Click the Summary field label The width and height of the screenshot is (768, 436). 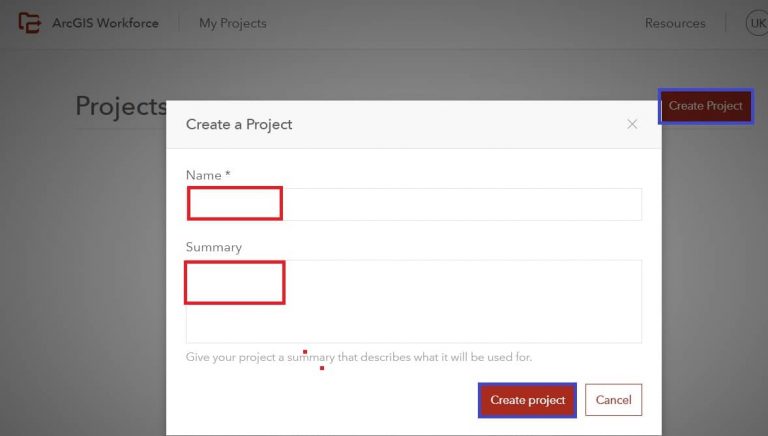point(214,247)
